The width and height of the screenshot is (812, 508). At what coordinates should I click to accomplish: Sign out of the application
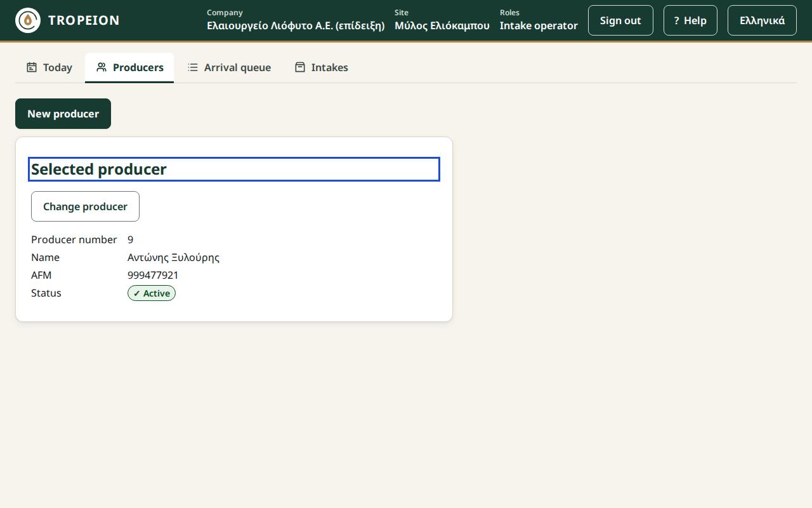pos(620,20)
